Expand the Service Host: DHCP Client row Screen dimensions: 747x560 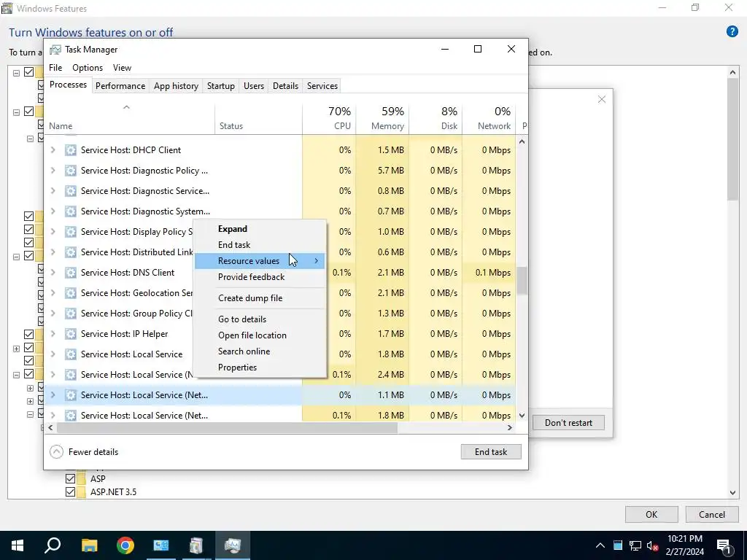point(53,150)
